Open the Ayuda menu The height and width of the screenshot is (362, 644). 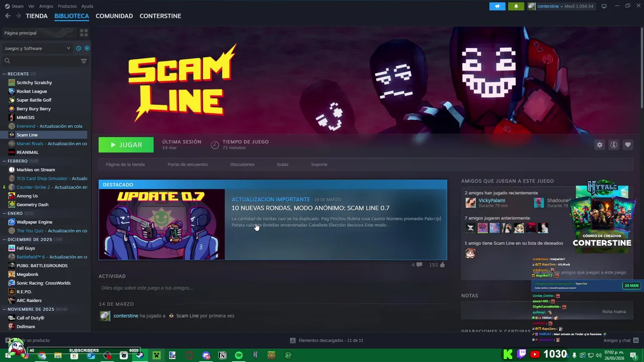[87, 6]
